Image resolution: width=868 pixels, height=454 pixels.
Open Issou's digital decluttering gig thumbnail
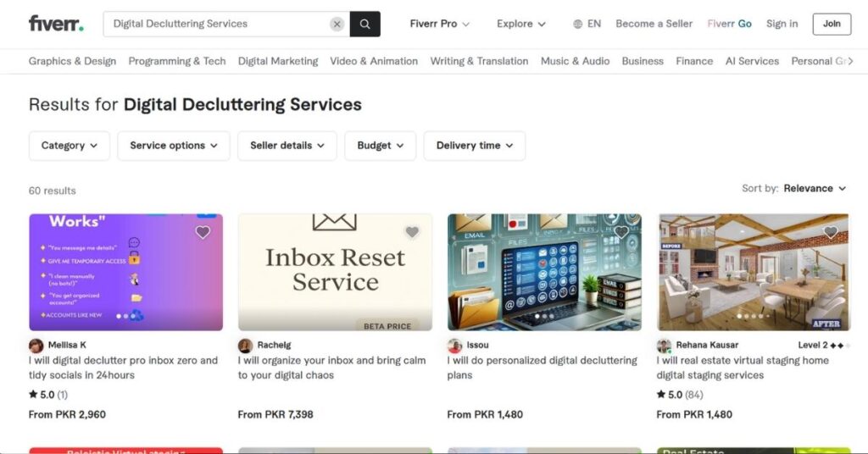click(x=544, y=272)
